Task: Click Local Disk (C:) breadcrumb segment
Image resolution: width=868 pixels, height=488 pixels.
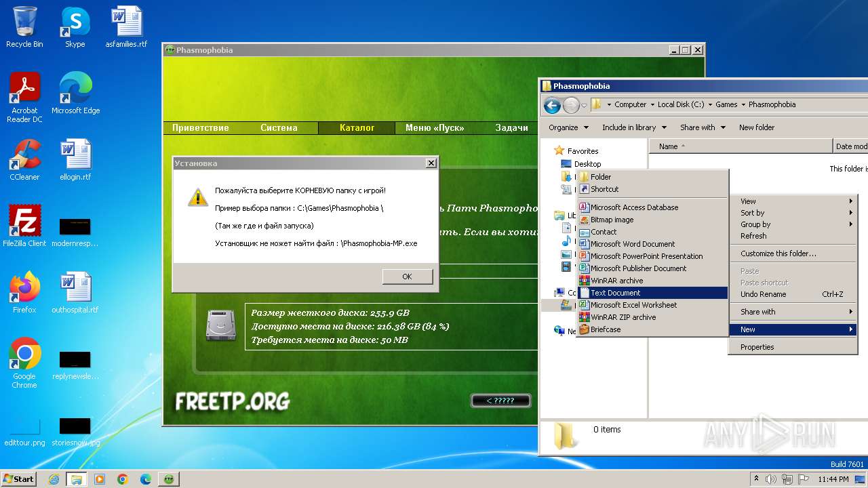Action: pyautogui.click(x=681, y=104)
